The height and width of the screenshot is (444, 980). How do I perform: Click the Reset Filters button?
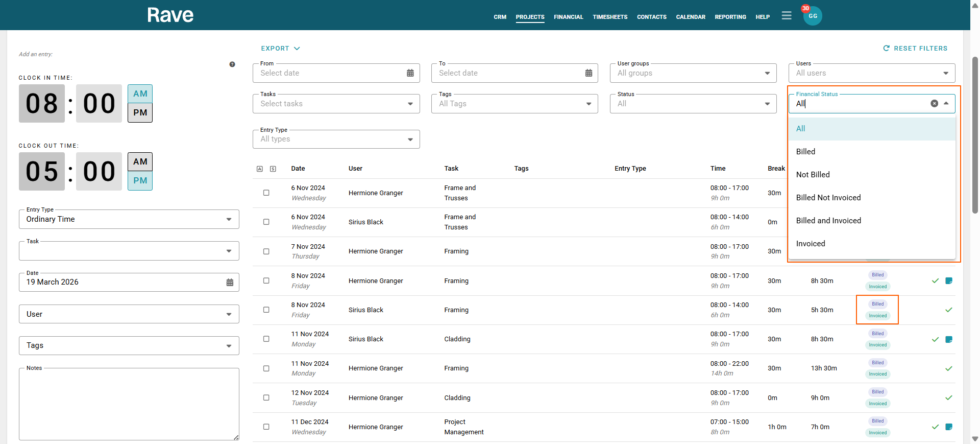(x=915, y=48)
